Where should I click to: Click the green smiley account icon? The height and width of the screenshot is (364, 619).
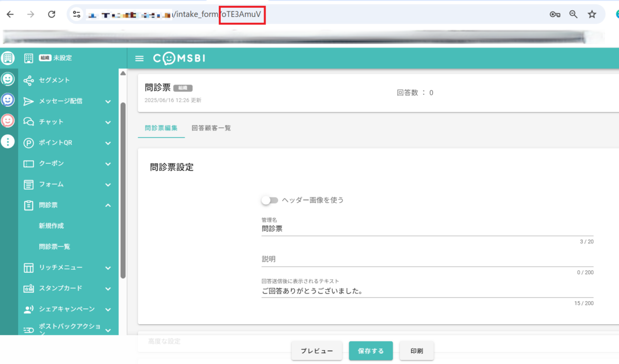pyautogui.click(x=8, y=79)
